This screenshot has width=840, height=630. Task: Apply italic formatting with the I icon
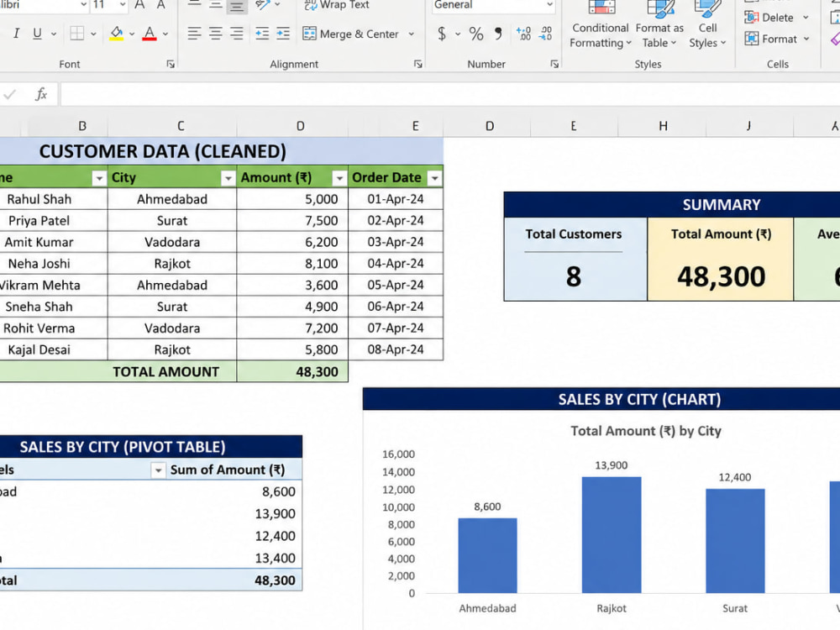17,34
